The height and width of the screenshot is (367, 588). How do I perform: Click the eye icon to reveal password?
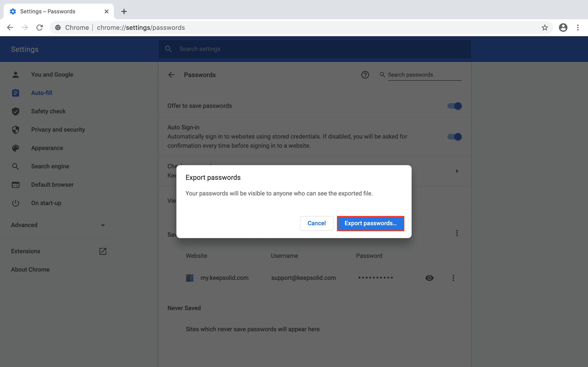tap(430, 278)
